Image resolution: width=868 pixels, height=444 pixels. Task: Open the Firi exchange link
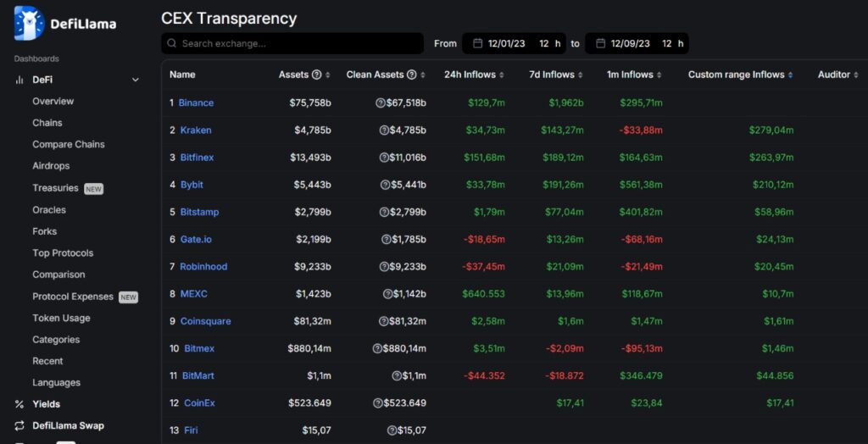[x=191, y=430]
